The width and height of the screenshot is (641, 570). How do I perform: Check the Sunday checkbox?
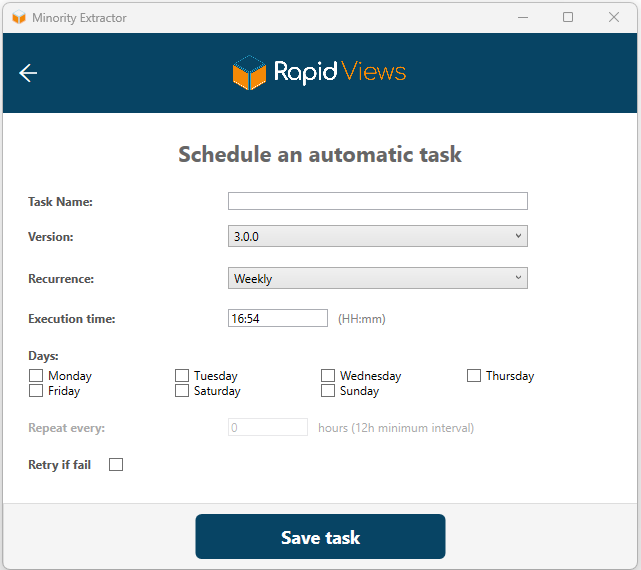click(x=328, y=391)
